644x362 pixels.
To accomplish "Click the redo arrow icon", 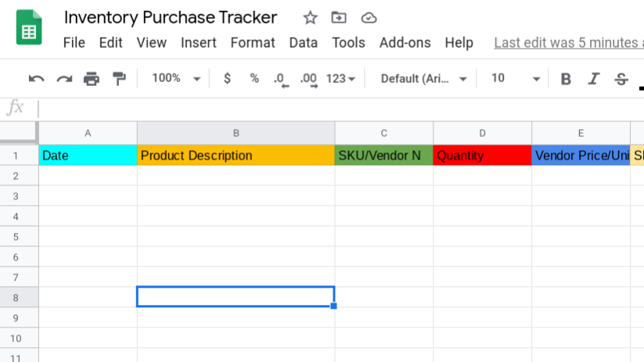I will coord(64,78).
